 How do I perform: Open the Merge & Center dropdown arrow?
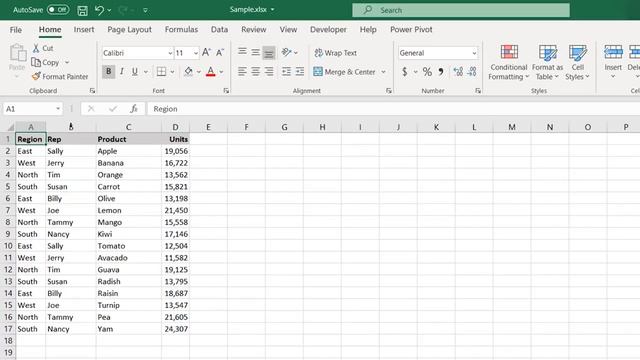click(x=383, y=72)
